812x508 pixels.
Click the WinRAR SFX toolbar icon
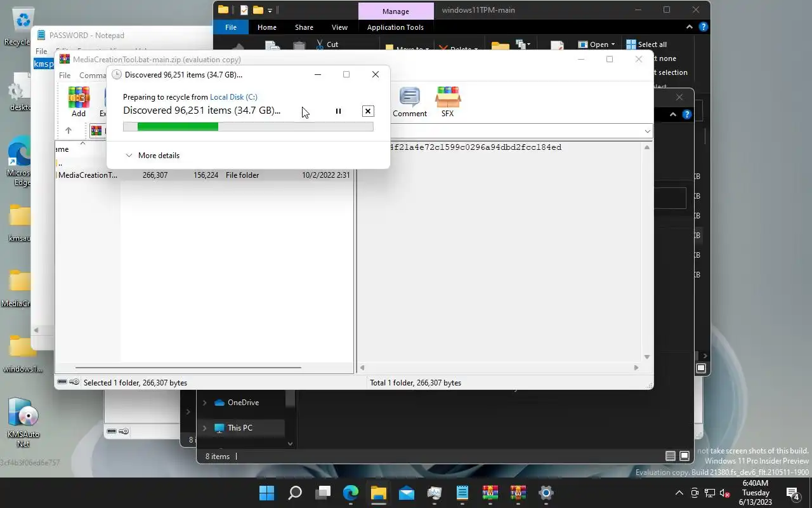(448, 102)
